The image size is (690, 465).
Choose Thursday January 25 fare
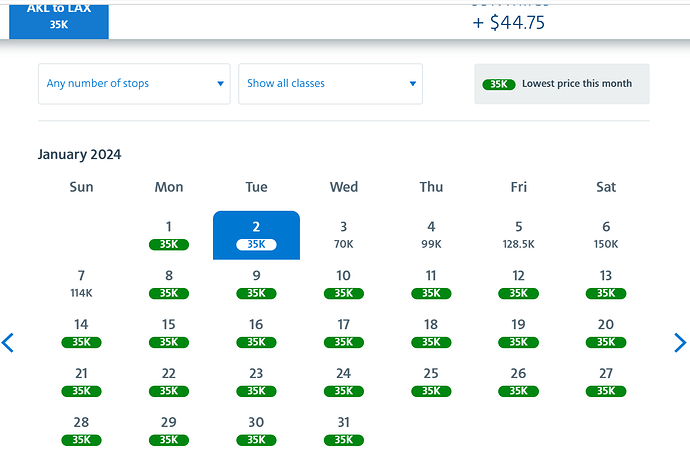pos(431,381)
